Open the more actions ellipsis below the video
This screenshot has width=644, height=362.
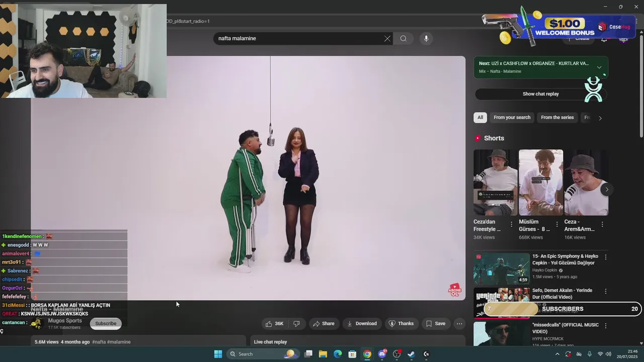(459, 324)
